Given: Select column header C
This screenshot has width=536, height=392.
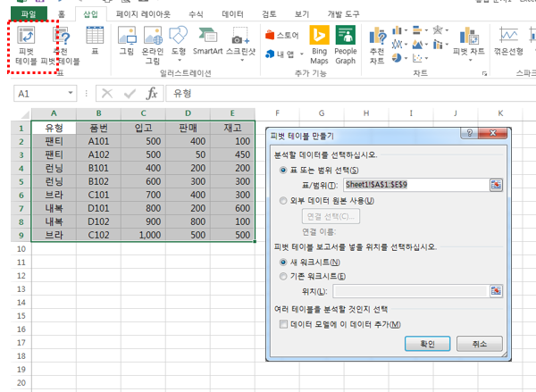Looking at the screenshot, I should click(143, 113).
